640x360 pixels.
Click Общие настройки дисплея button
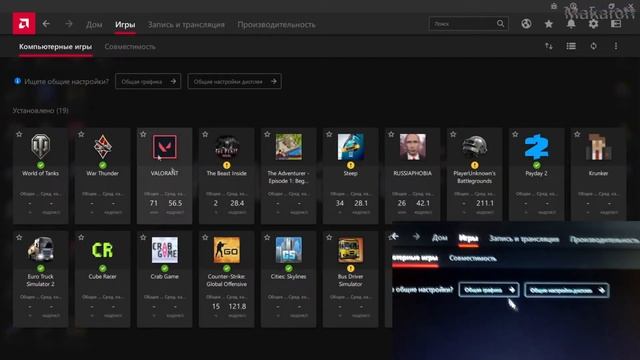234,81
